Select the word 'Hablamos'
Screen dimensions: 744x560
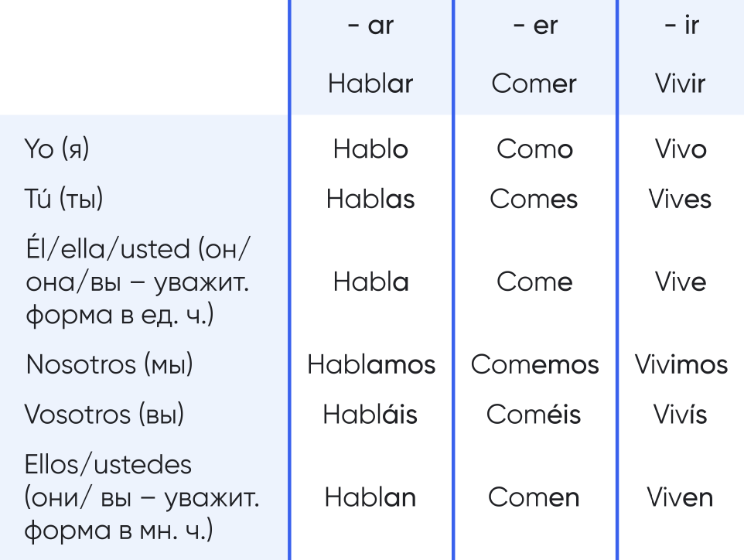pos(370,364)
